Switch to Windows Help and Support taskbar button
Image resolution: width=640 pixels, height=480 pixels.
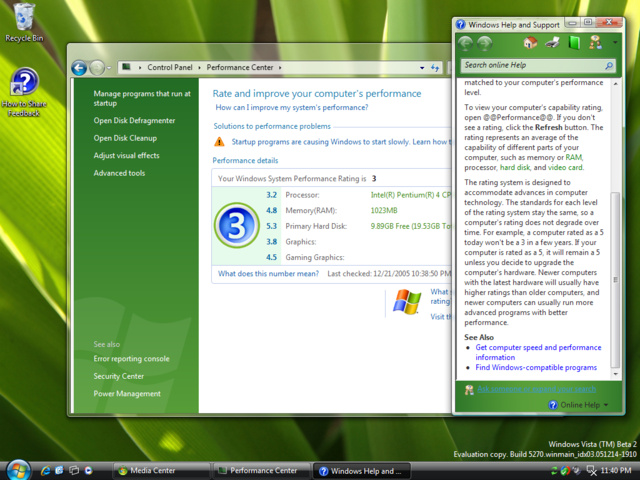(362, 471)
